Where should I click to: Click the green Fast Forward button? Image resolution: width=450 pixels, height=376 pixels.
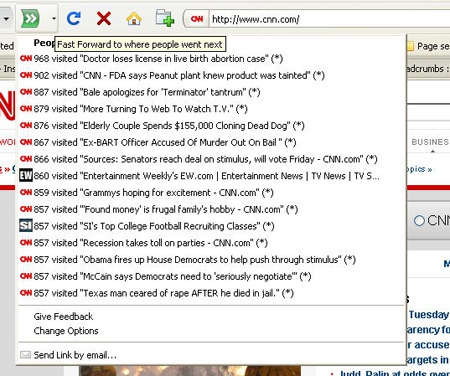(x=30, y=19)
